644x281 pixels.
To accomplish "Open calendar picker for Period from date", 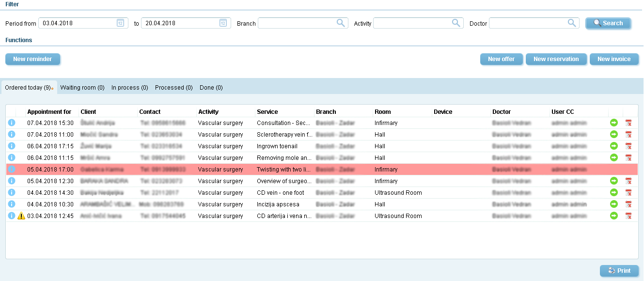I will tap(120, 23).
